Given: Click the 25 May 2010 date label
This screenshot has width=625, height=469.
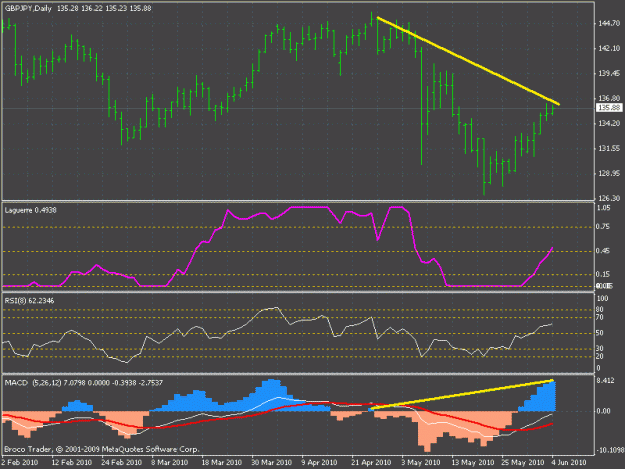Looking at the screenshot, I should (523, 462).
